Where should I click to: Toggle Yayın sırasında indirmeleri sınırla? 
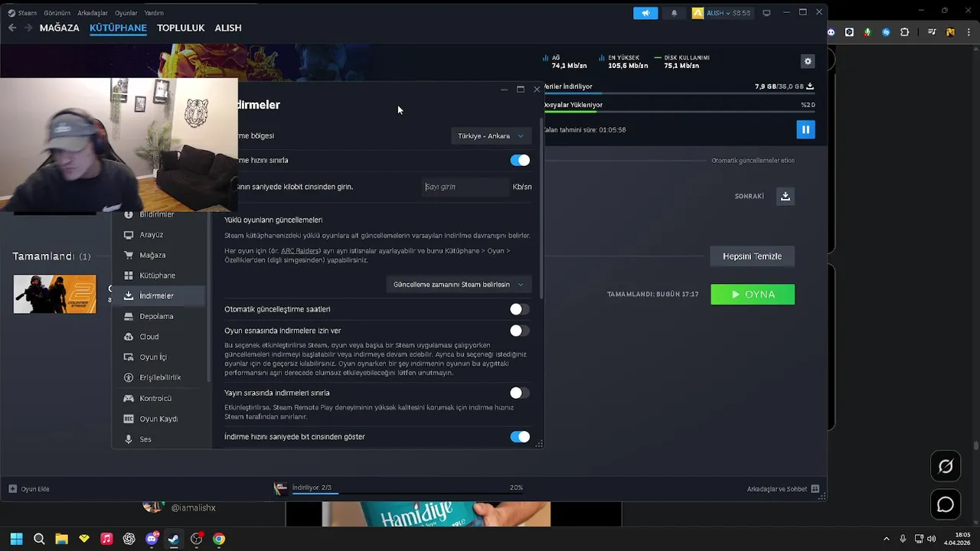click(x=520, y=393)
